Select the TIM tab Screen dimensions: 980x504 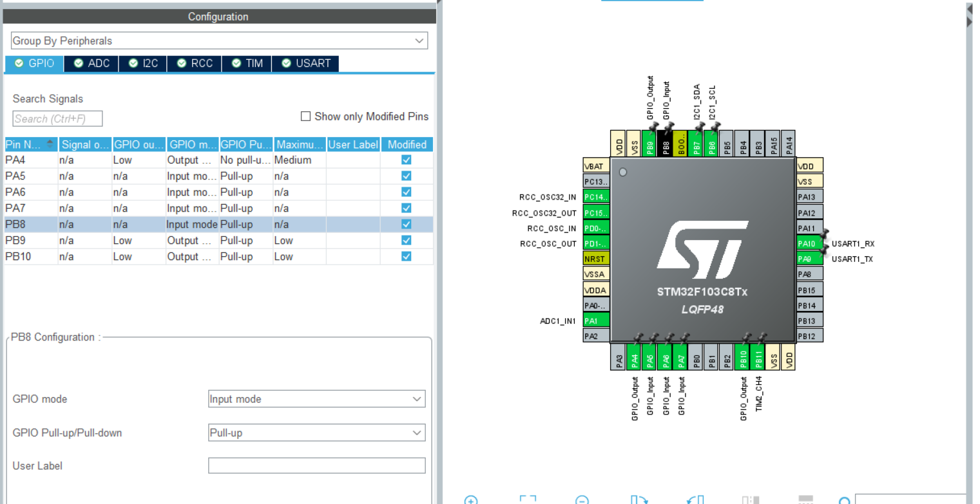click(x=247, y=63)
